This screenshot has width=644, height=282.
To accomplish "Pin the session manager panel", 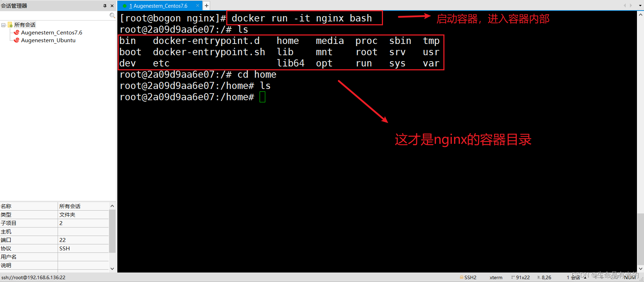I will click(105, 6).
